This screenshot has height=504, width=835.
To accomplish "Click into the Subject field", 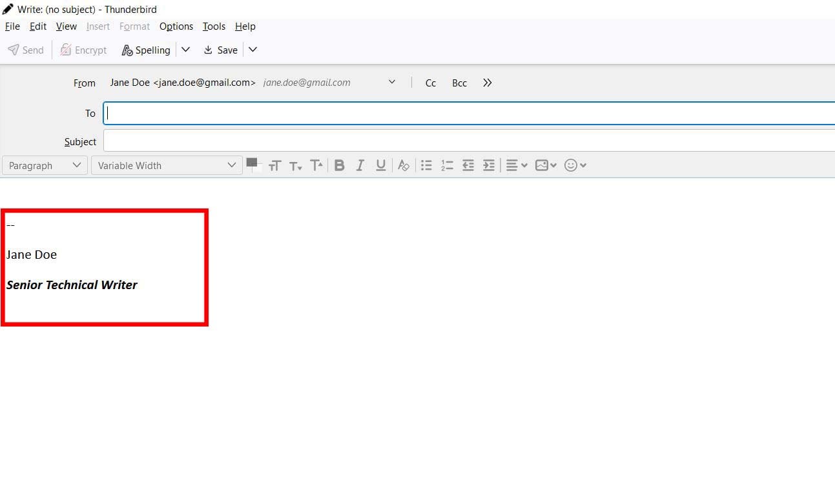I will tap(469, 141).
